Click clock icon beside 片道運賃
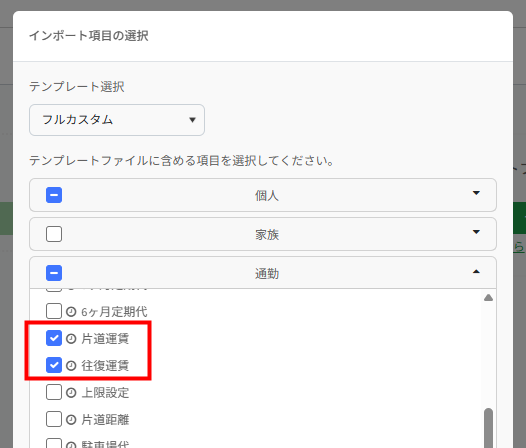Viewport: 526px width, 448px height. coord(71,339)
